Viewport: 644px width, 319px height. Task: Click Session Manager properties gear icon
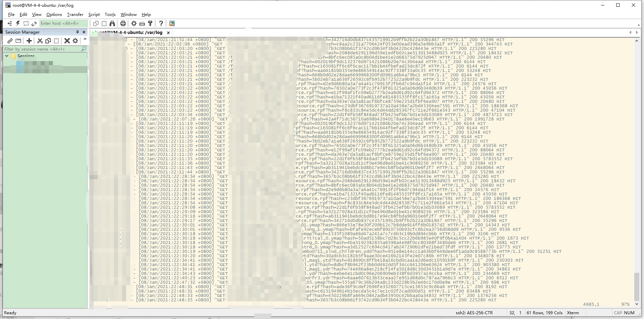tap(75, 41)
